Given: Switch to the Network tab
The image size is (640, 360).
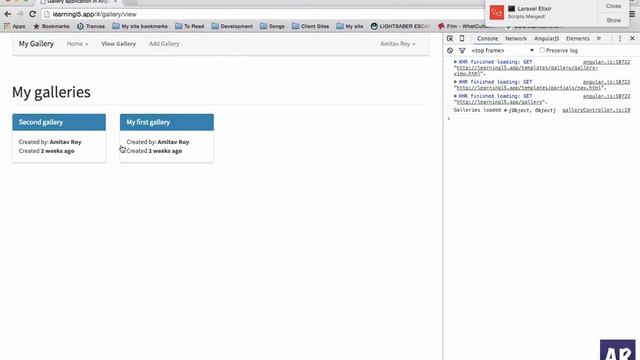Looking at the screenshot, I should coord(516,38).
